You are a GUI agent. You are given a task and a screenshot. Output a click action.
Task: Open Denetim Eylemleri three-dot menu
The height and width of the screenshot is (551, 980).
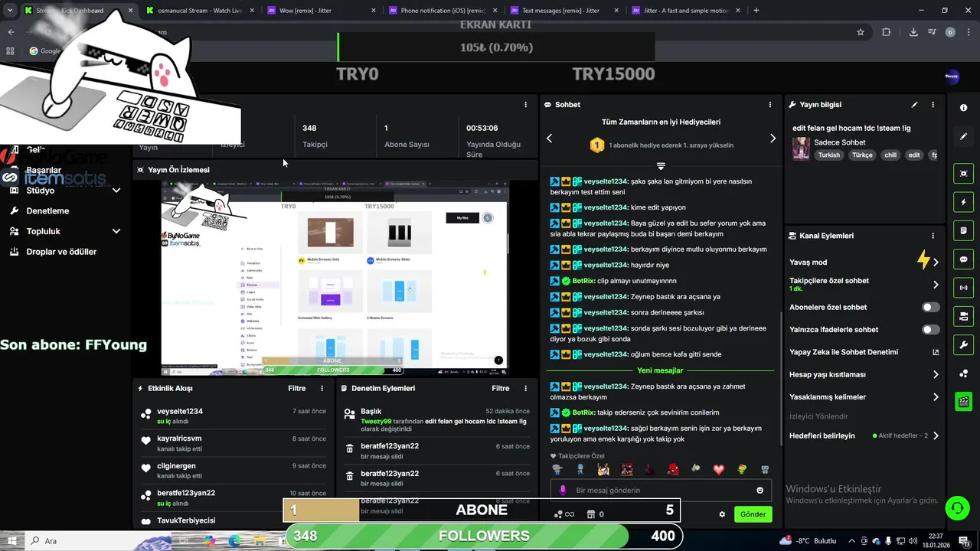click(x=525, y=388)
